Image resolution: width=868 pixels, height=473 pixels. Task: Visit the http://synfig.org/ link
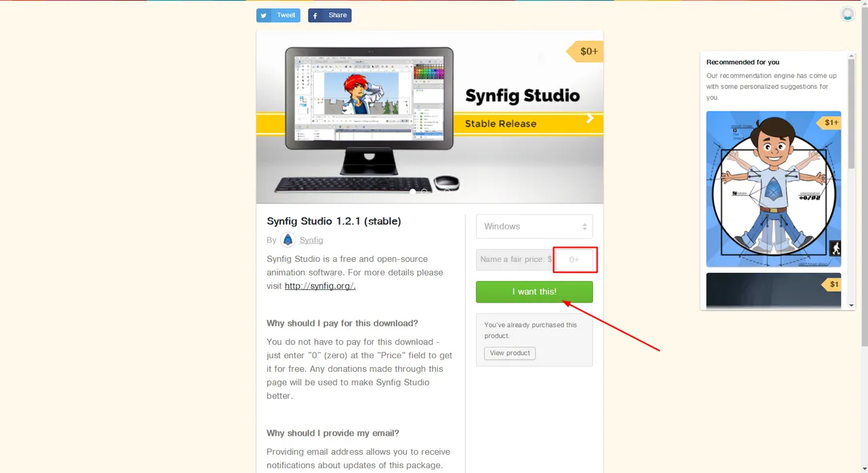(320, 286)
